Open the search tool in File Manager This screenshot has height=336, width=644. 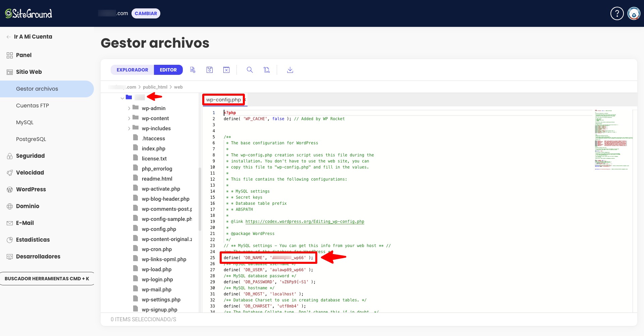pos(250,70)
